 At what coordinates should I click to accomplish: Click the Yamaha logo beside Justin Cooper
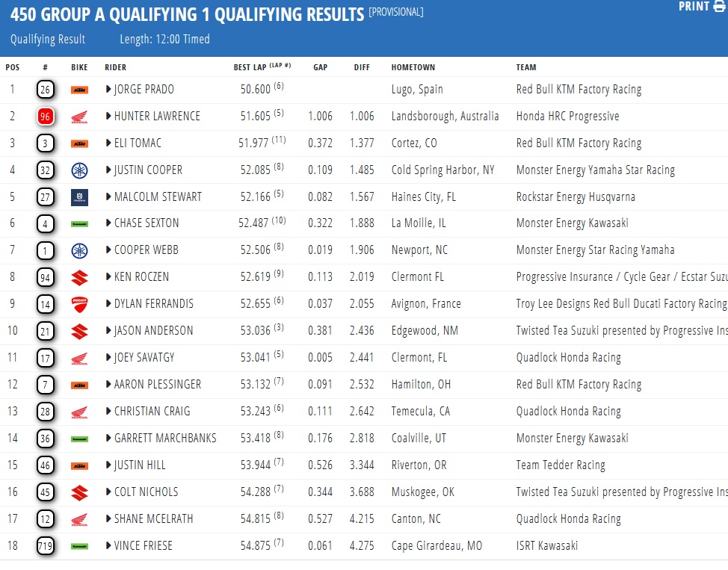click(x=79, y=170)
